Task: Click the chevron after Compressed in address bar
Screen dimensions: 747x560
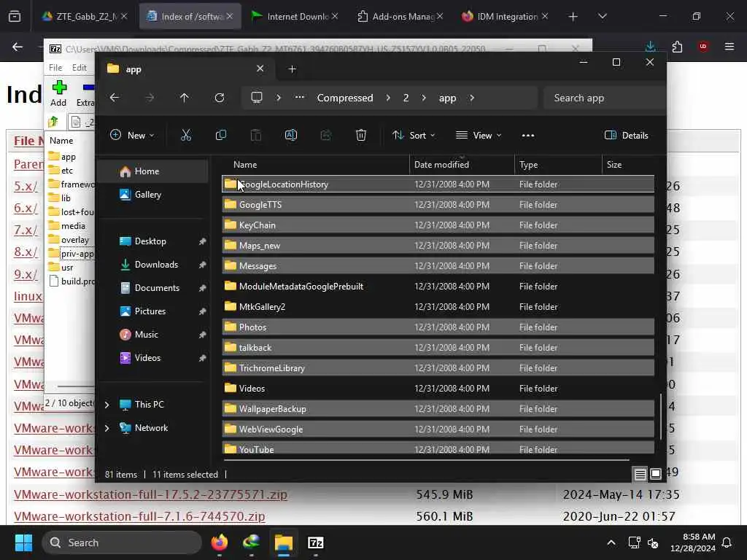Action: click(x=388, y=98)
